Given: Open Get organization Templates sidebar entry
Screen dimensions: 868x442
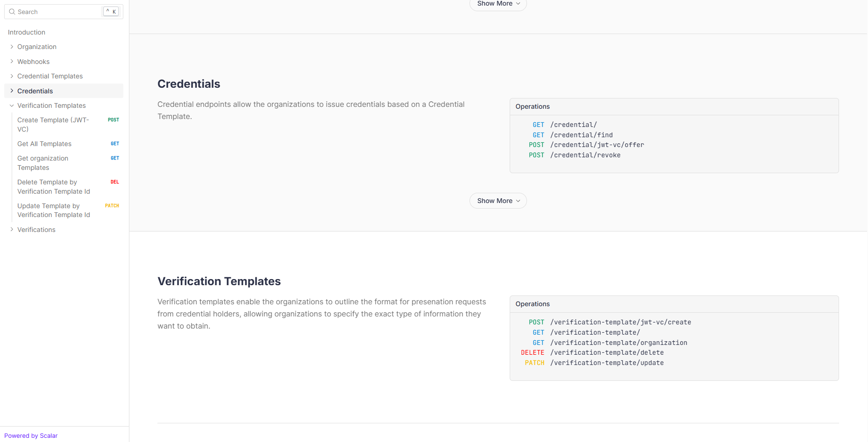Looking at the screenshot, I should (x=43, y=163).
